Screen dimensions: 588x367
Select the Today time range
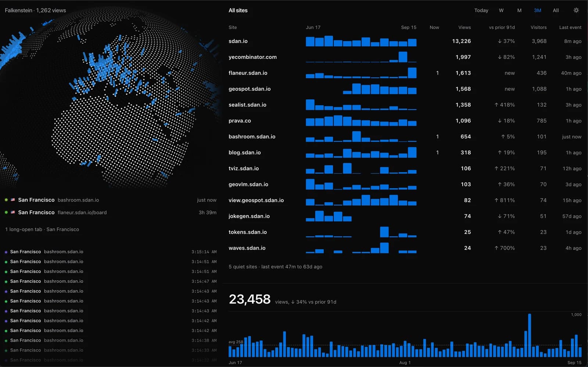[x=481, y=10]
